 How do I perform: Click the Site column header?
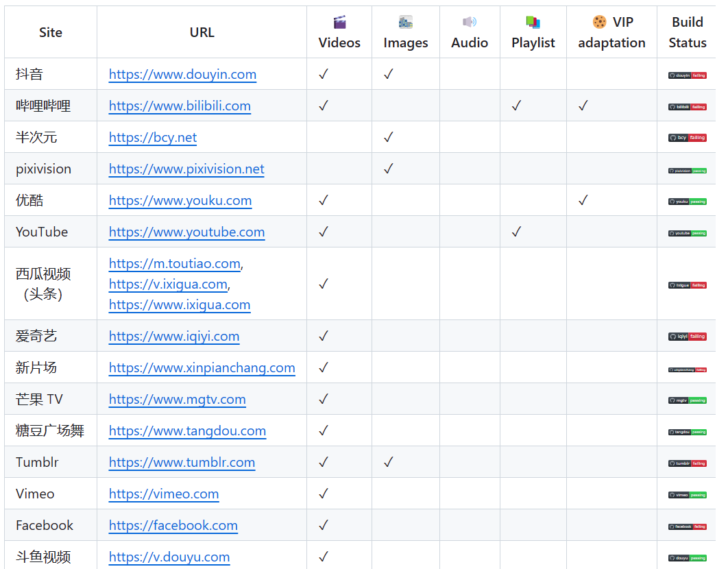pyautogui.click(x=51, y=32)
